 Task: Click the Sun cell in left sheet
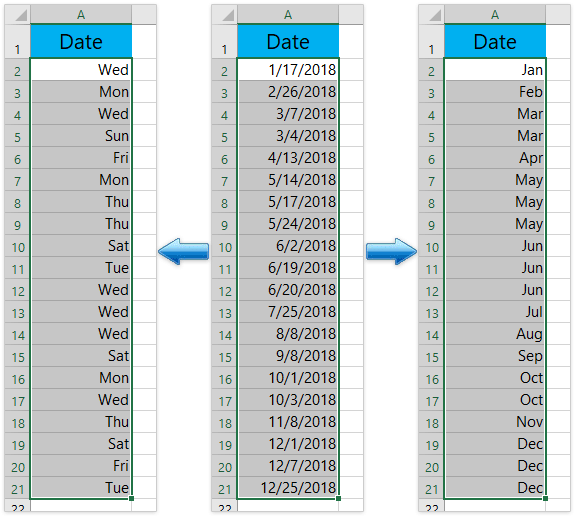[81, 136]
